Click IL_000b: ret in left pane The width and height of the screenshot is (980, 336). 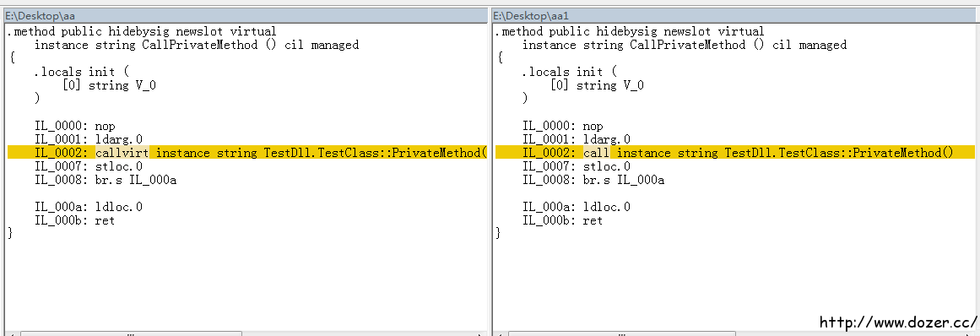point(75,220)
